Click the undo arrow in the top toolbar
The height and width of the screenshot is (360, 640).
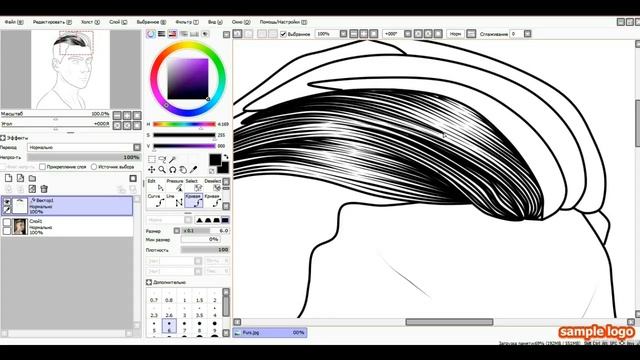point(238,34)
